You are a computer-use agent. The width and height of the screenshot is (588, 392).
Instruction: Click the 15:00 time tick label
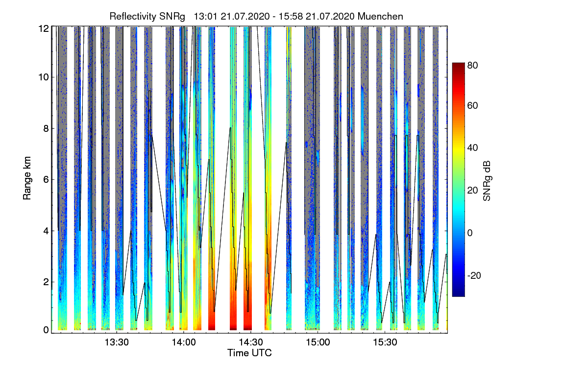(318, 342)
